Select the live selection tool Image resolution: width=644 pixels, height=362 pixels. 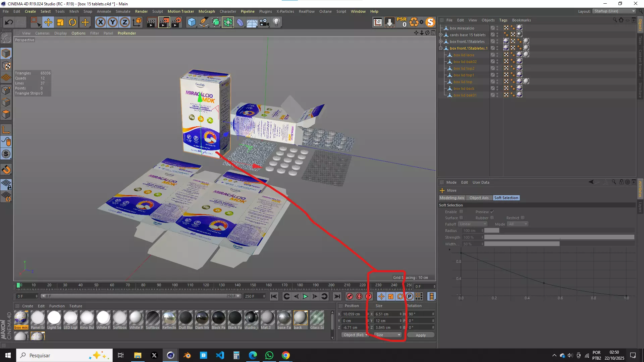(35, 22)
